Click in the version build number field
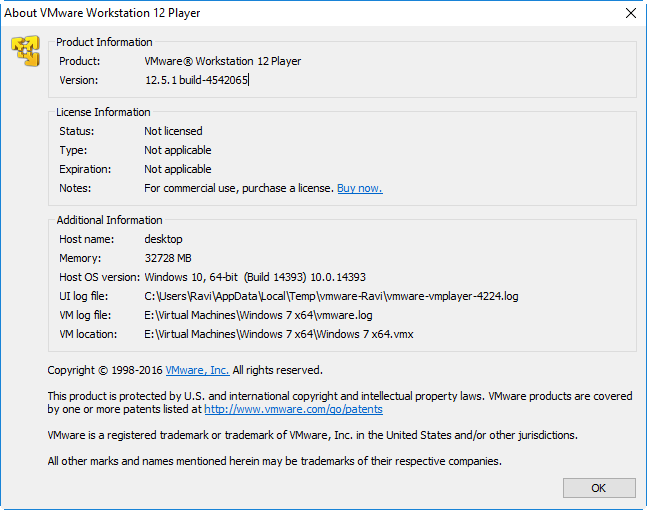Image resolution: width=647 pixels, height=510 pixels. click(197, 80)
